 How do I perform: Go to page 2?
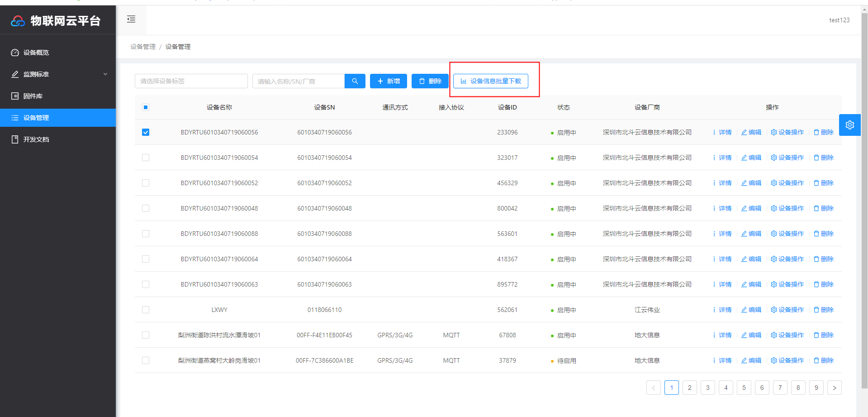690,388
